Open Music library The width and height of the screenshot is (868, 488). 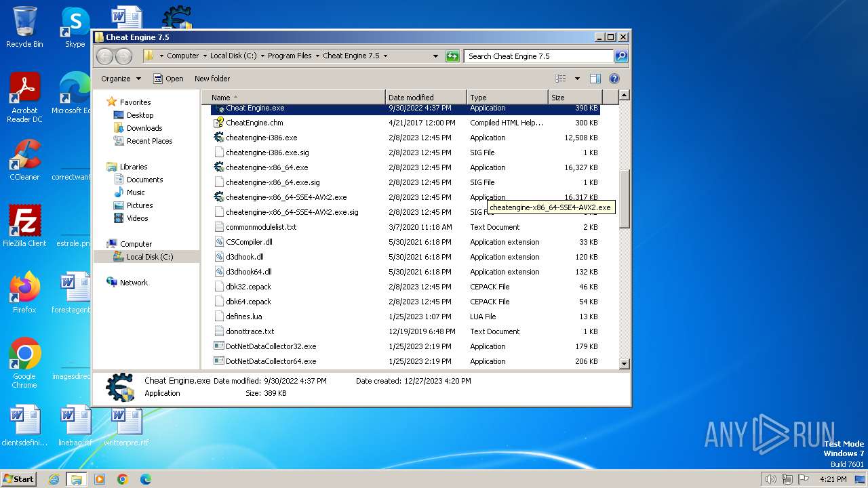click(x=136, y=192)
